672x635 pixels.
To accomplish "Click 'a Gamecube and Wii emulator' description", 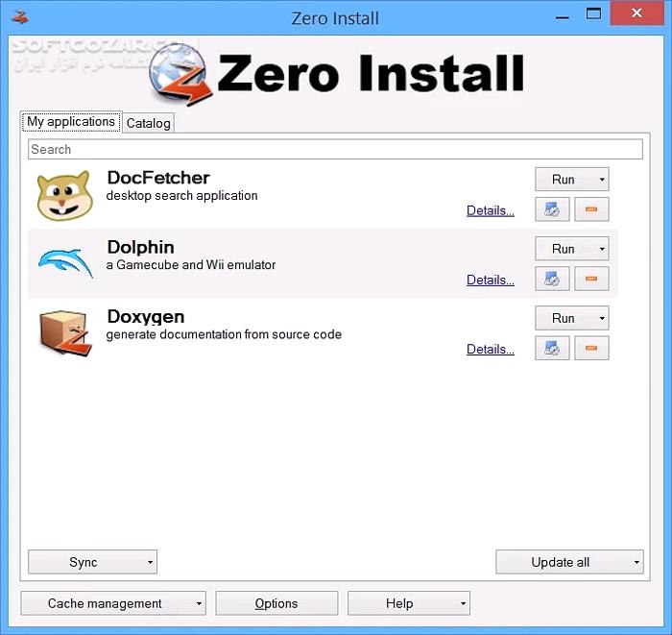I will pos(191,265).
